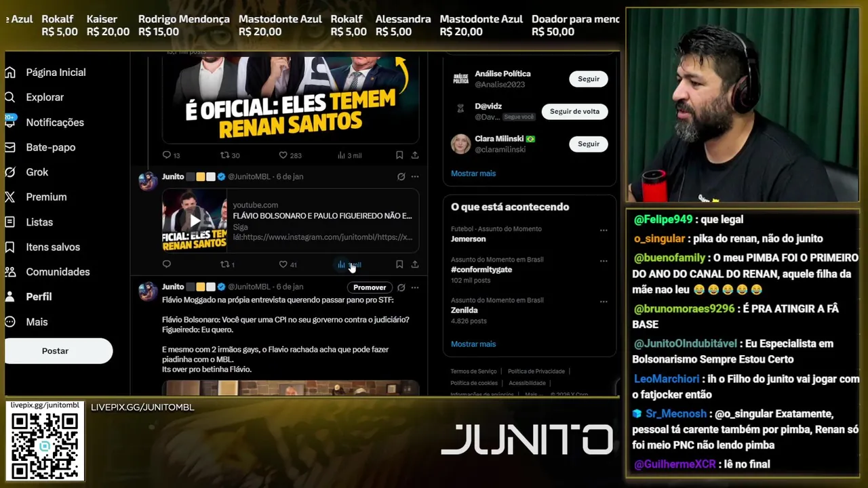
Task: Follow Clara Milinski with Seguir button
Action: 589,144
